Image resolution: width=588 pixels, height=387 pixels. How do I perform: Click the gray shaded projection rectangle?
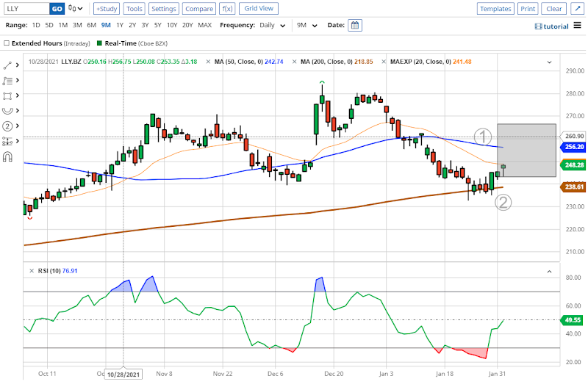point(526,151)
